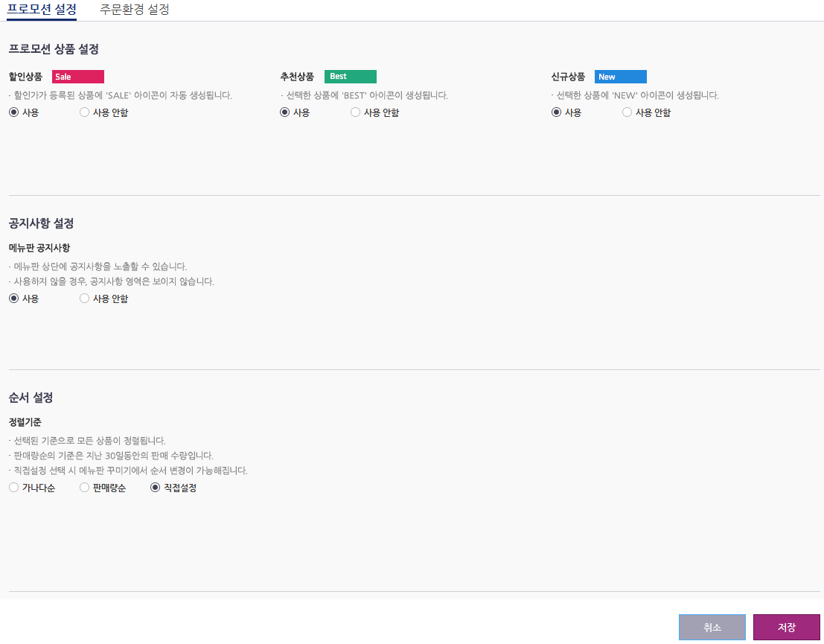The image size is (824, 644).
Task: Click the 'BEST' 아이콘이 생성됩니다 description
Action: click(x=364, y=96)
